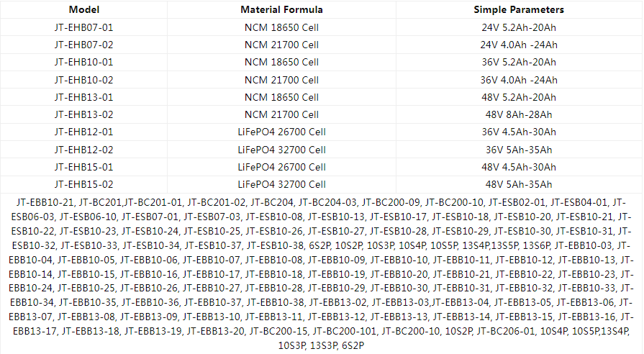Select the JT-EHB12-01 model cell
Image resolution: width=644 pixels, height=354 pixels.
[83, 132]
